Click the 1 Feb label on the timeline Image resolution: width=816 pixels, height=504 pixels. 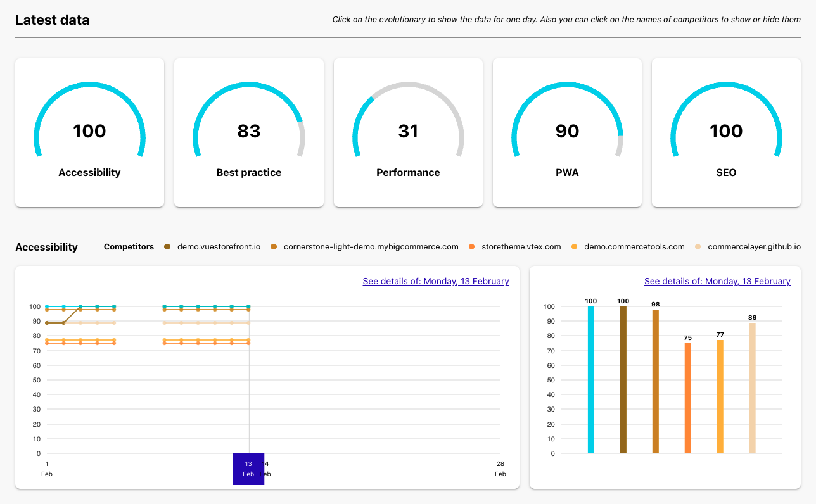[x=47, y=469]
